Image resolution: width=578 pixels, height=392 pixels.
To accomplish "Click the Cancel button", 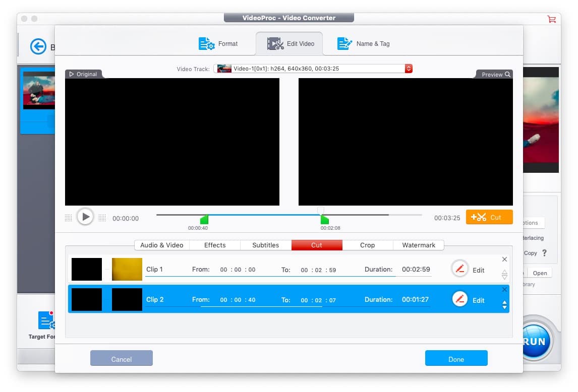I will (x=121, y=358).
